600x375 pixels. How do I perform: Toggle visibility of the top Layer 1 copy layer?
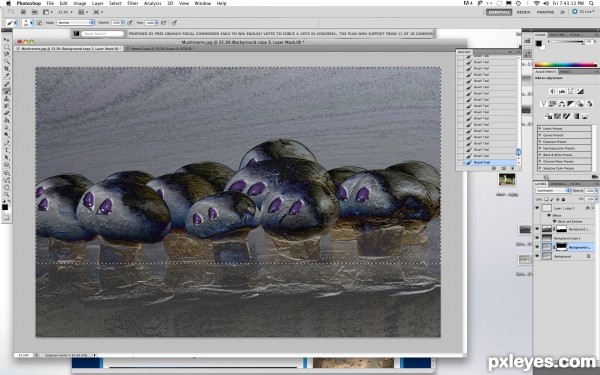pyautogui.click(x=537, y=208)
